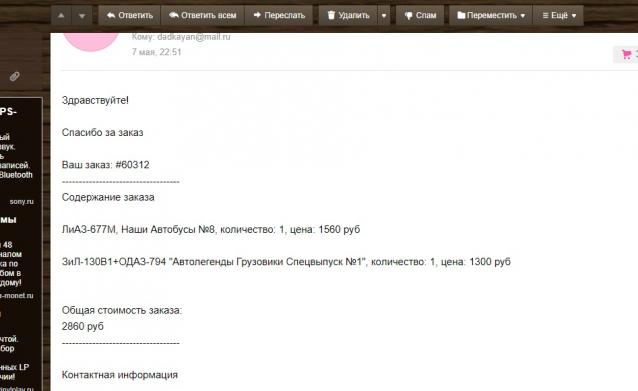The height and width of the screenshot is (391, 638).
Task: Click the sender's pink avatar
Action: tap(91, 41)
